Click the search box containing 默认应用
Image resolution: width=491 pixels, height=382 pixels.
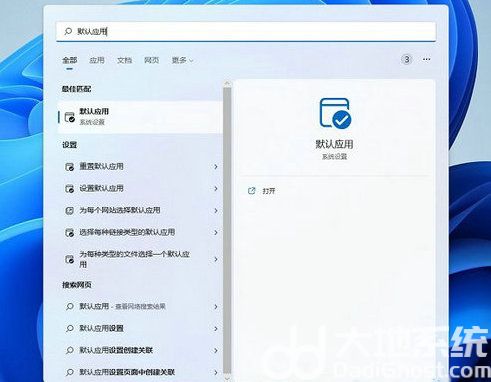pos(246,32)
